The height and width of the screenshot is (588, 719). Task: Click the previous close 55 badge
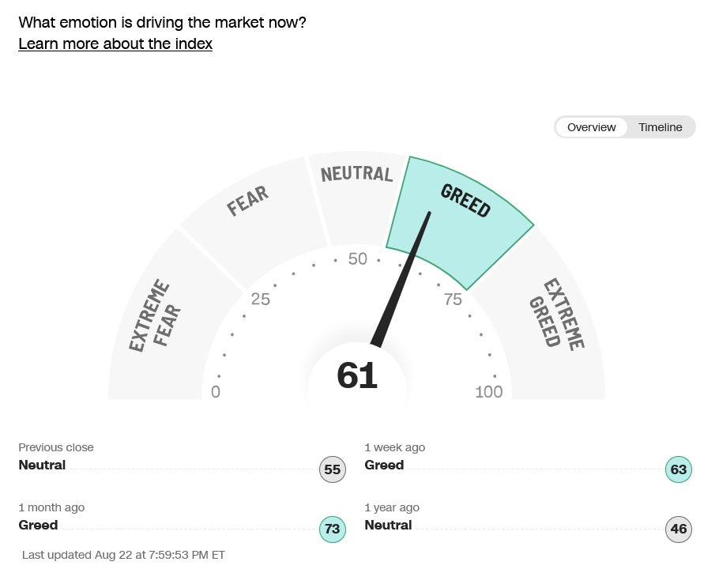click(x=333, y=469)
